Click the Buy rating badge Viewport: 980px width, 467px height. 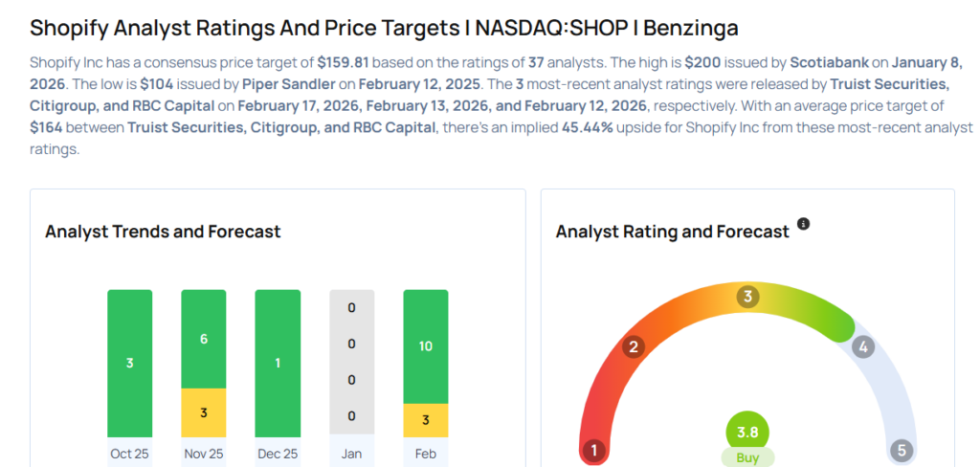[747, 458]
